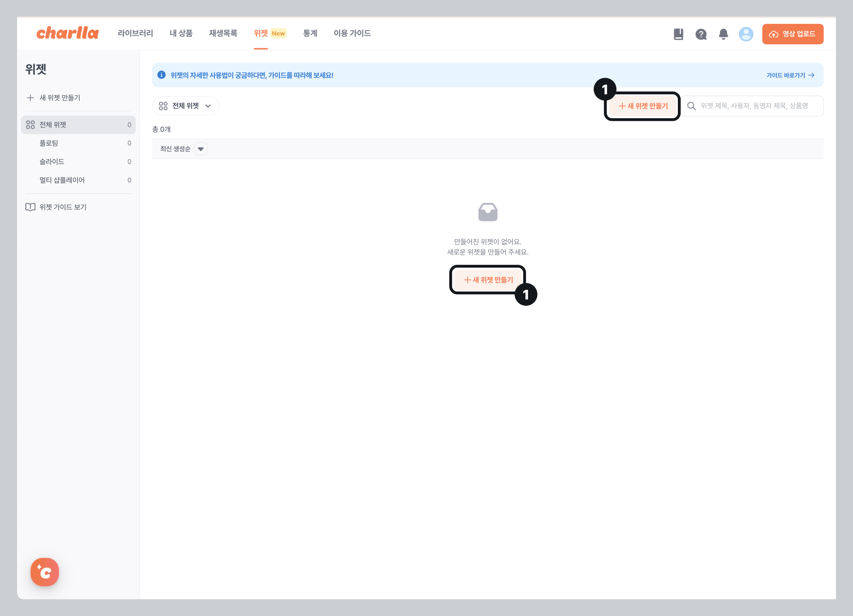853x616 pixels.
Task: Click the blue info icon in banner
Action: [162, 75]
